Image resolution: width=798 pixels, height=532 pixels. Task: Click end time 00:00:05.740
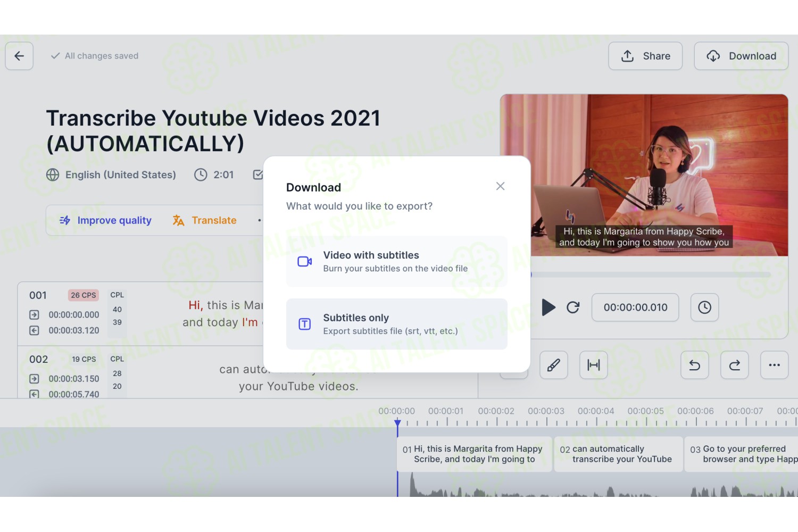(74, 394)
